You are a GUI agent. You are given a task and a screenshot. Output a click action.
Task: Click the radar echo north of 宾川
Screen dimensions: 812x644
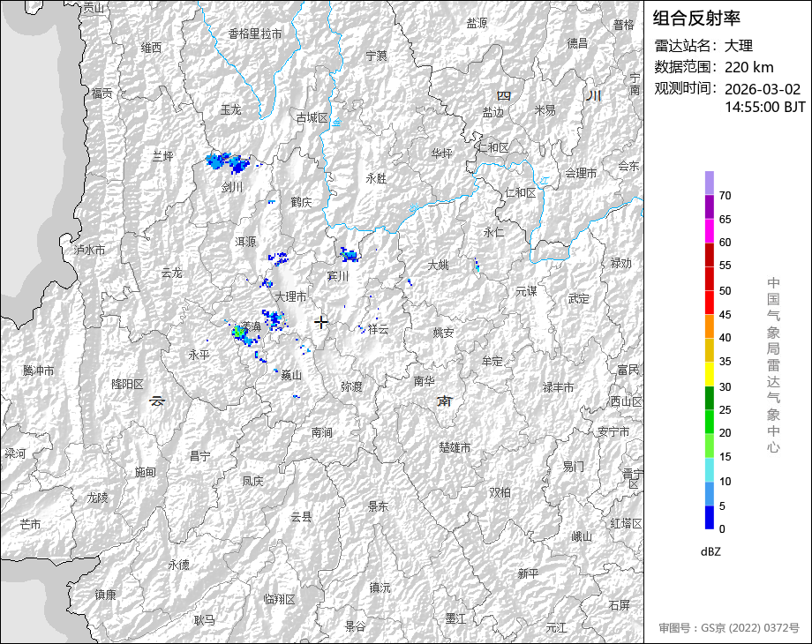point(349,254)
